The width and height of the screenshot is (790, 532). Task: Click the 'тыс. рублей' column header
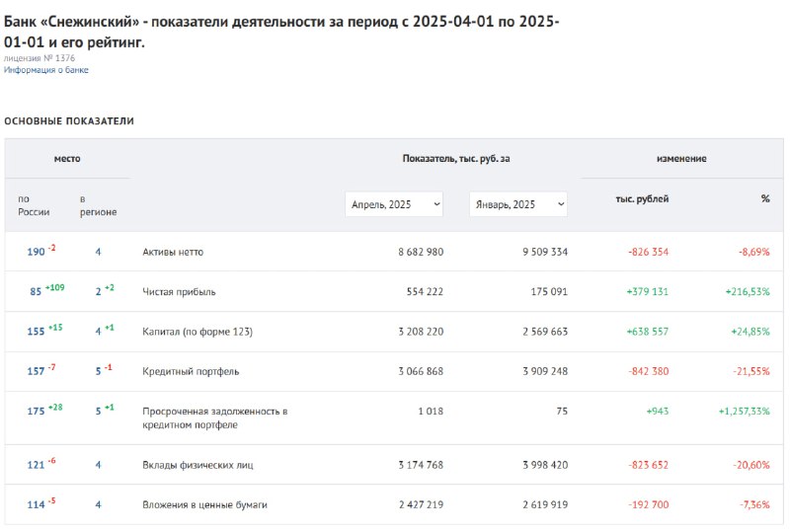click(x=642, y=199)
